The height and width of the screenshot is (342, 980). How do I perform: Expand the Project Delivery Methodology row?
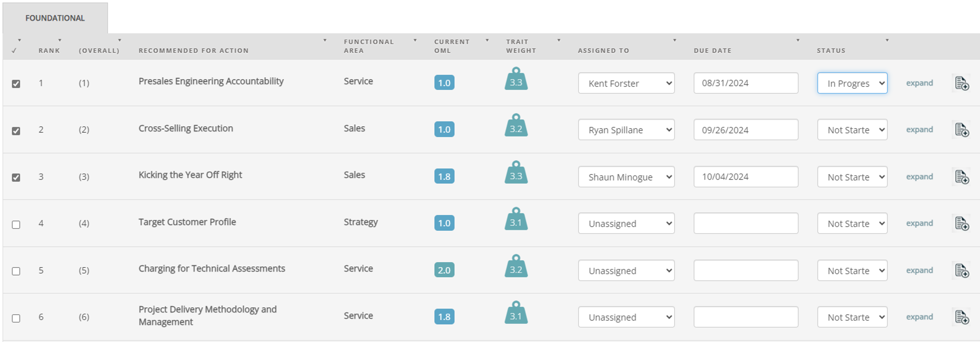(x=919, y=317)
